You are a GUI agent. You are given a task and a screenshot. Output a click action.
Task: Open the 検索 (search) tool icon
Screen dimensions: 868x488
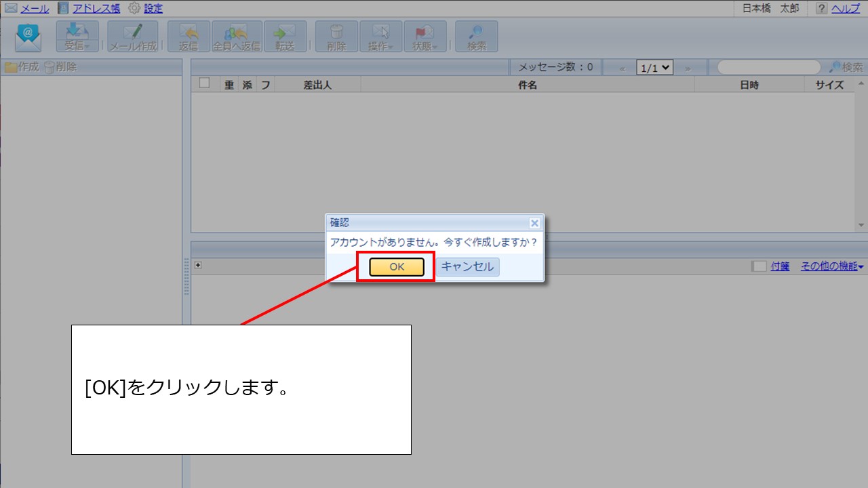pyautogui.click(x=475, y=37)
